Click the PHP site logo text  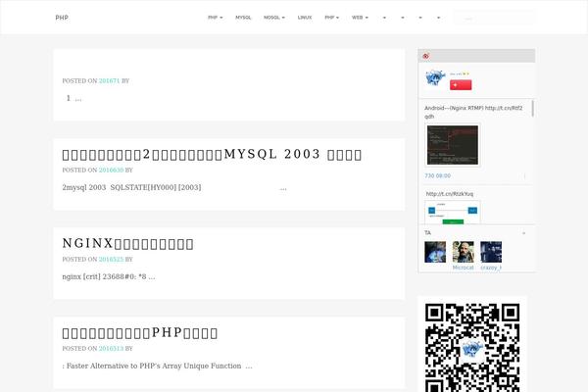(x=62, y=18)
